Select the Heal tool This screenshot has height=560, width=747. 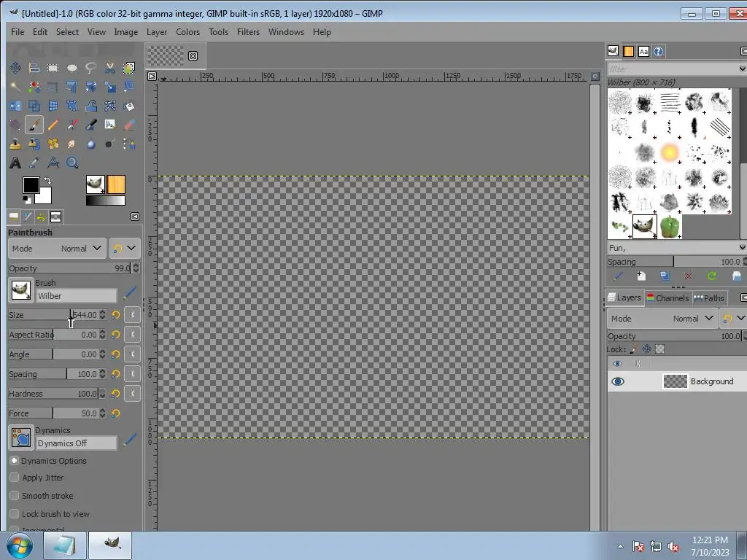click(x=53, y=144)
